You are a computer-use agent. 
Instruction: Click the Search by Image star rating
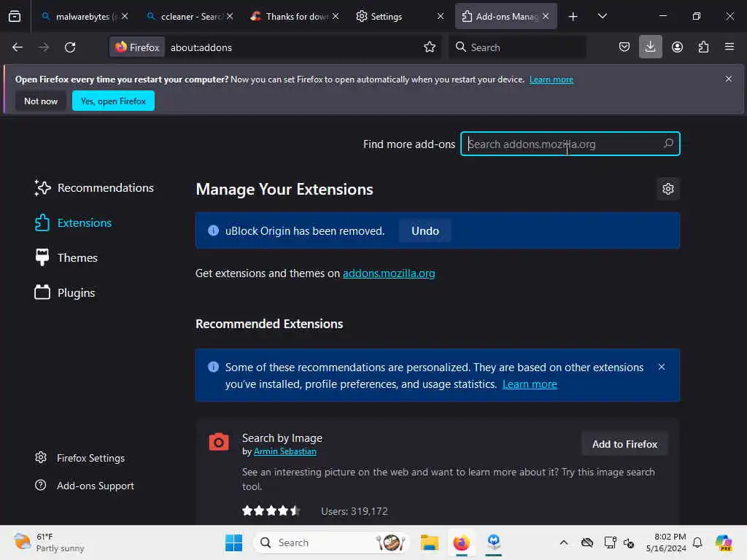271,511
